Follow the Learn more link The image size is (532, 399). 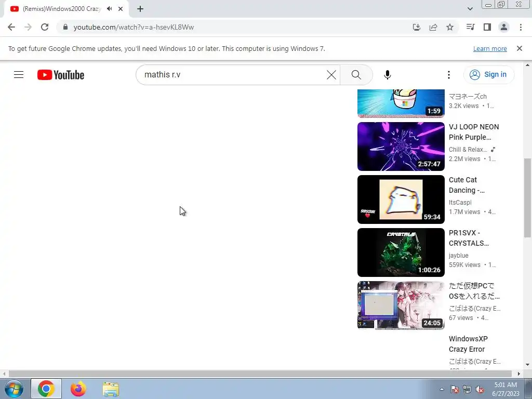(x=490, y=48)
